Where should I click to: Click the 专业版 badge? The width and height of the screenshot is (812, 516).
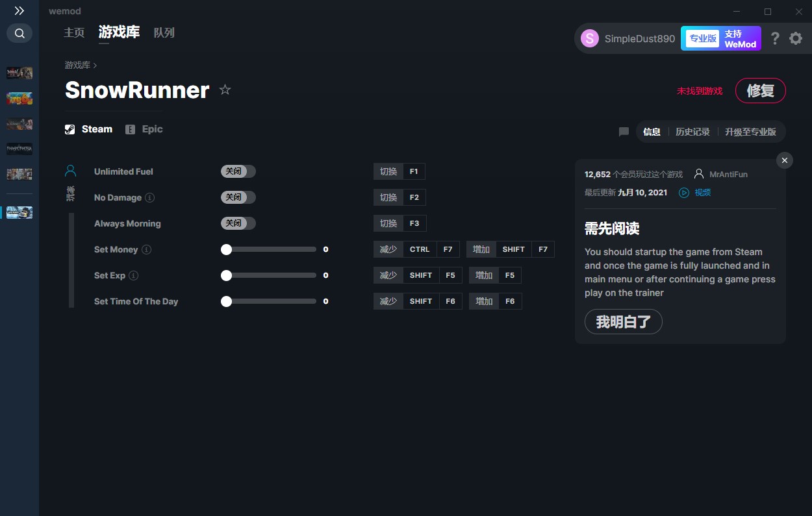703,38
